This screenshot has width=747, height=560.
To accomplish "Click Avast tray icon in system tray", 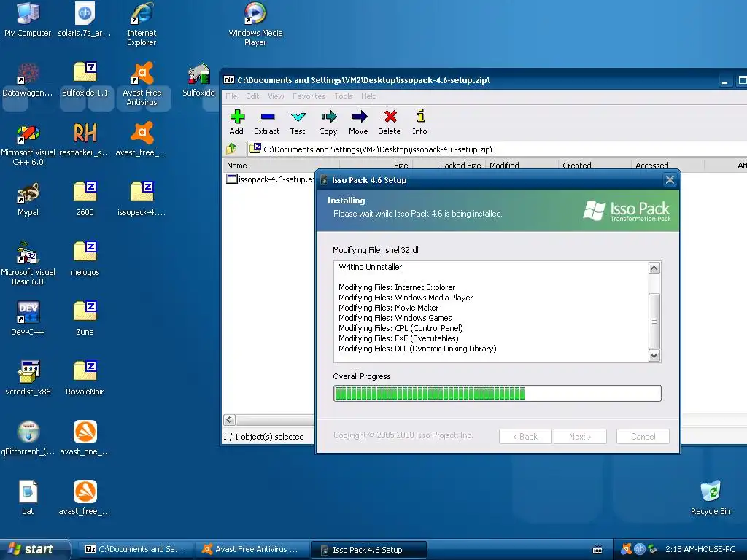I will click(626, 549).
